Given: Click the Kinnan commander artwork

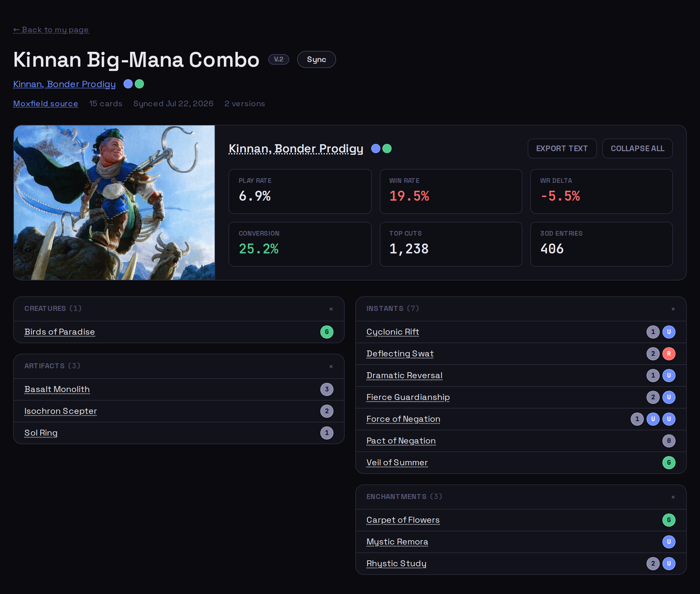Looking at the screenshot, I should click(x=114, y=203).
